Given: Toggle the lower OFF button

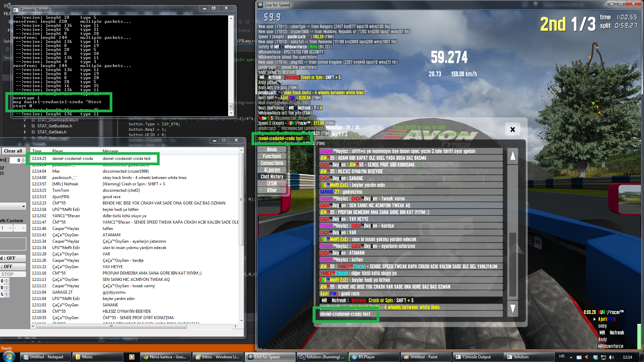Looking at the screenshot, I should (x=13, y=266).
